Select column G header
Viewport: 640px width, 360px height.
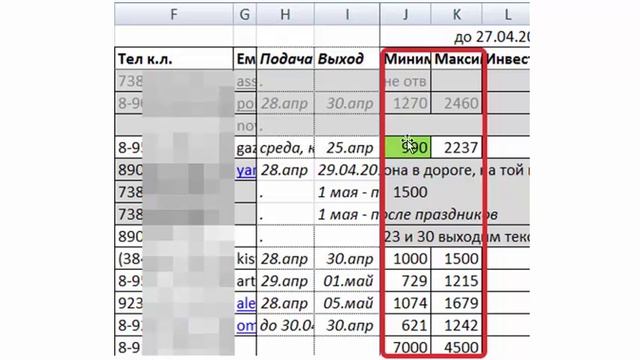[x=244, y=15]
